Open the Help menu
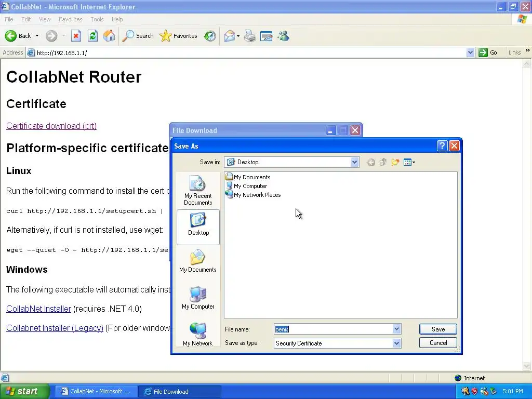 [117, 19]
